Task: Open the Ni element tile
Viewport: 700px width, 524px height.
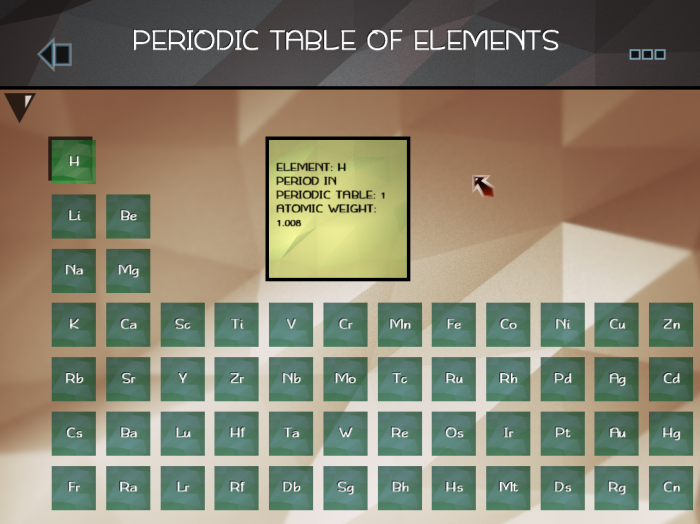Action: click(x=562, y=324)
